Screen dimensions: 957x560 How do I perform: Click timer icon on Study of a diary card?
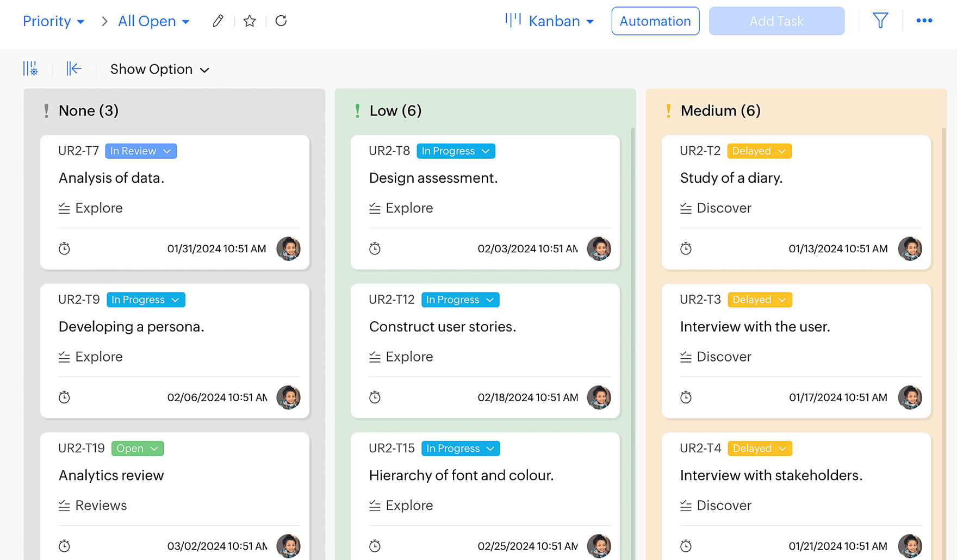point(686,249)
